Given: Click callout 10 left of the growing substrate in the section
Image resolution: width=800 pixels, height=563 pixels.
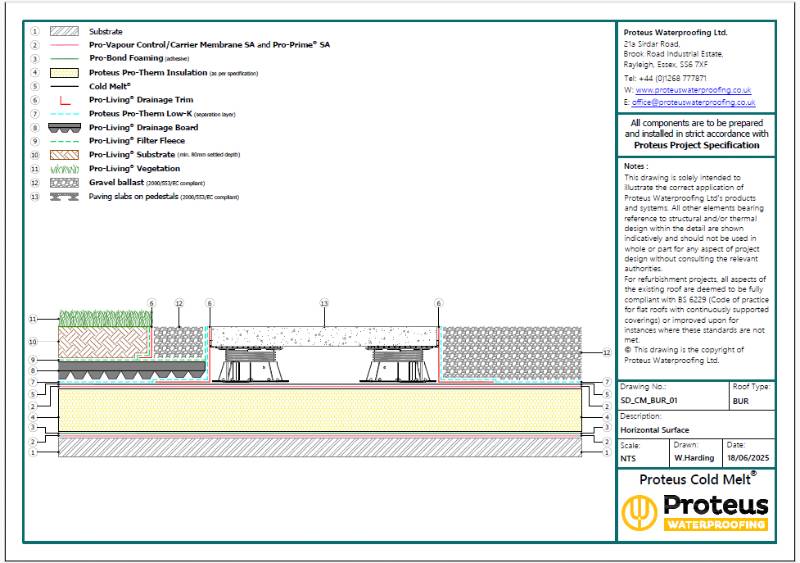Looking at the screenshot, I should (33, 341).
